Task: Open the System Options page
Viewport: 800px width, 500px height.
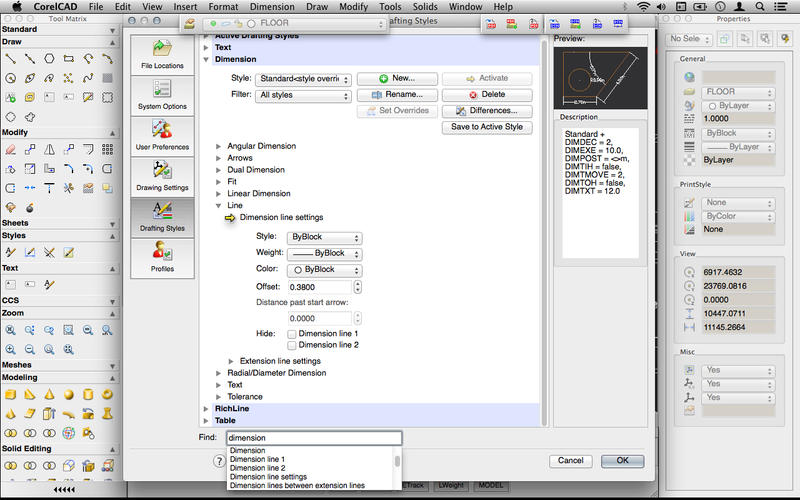Action: click(x=162, y=96)
